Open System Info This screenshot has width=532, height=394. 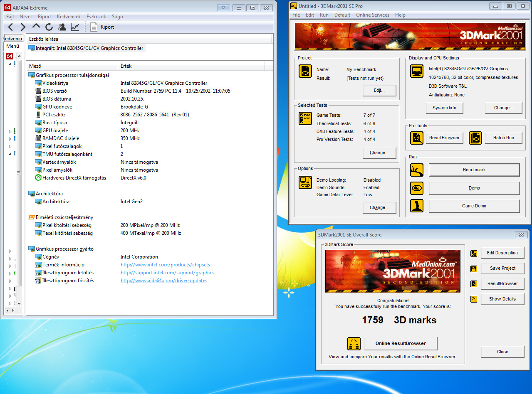coord(444,108)
